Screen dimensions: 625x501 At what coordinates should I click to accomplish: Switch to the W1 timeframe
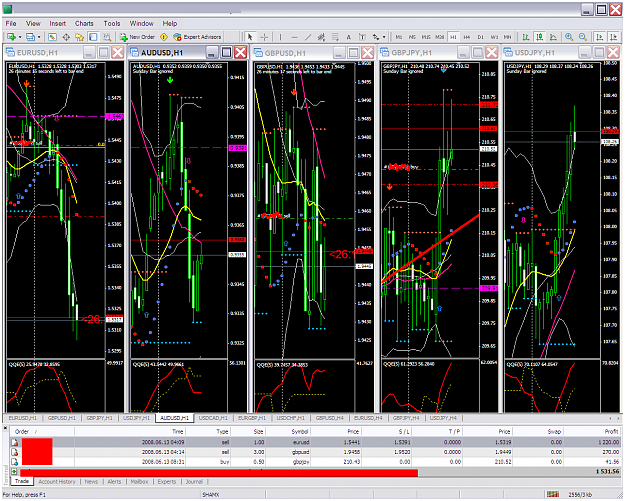pos(494,37)
